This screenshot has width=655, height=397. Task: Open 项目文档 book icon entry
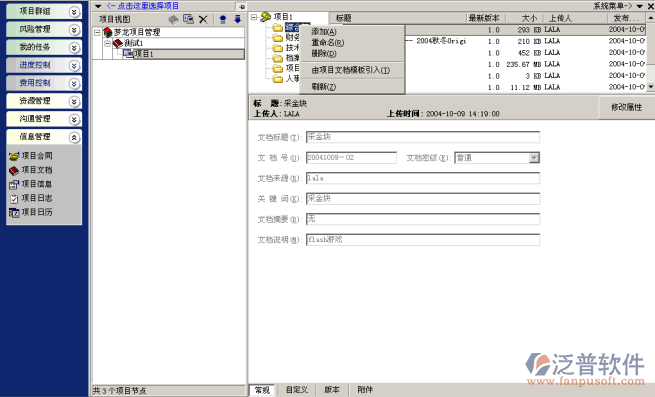click(x=31, y=170)
